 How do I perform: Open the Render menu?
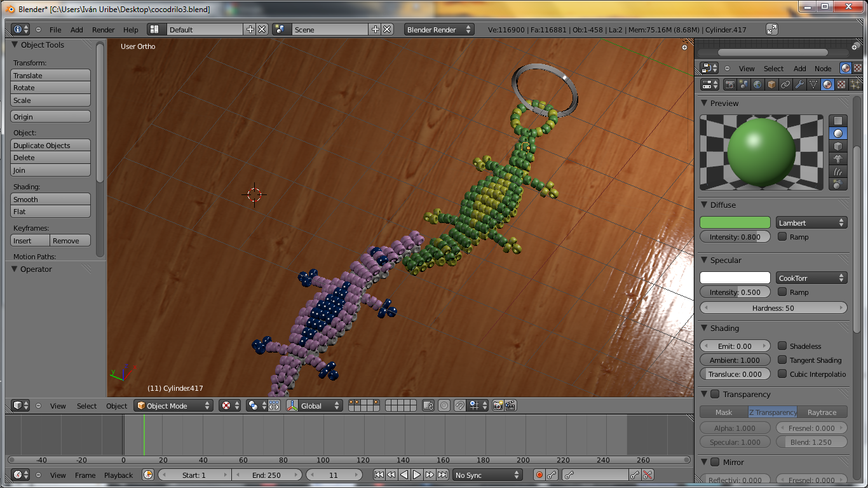point(103,30)
